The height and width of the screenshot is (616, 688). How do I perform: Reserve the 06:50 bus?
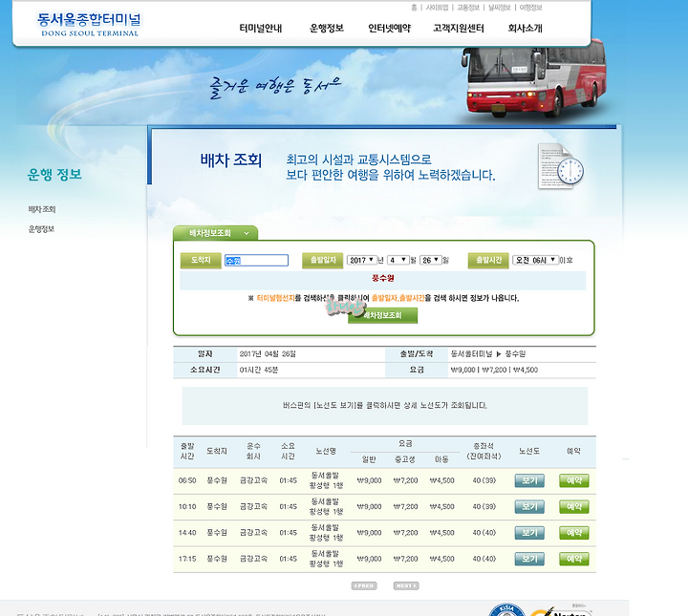click(x=574, y=480)
